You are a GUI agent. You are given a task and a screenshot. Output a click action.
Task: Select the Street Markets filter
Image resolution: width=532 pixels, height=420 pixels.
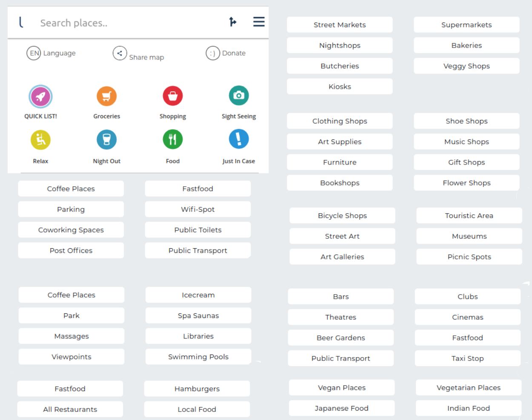(x=340, y=25)
